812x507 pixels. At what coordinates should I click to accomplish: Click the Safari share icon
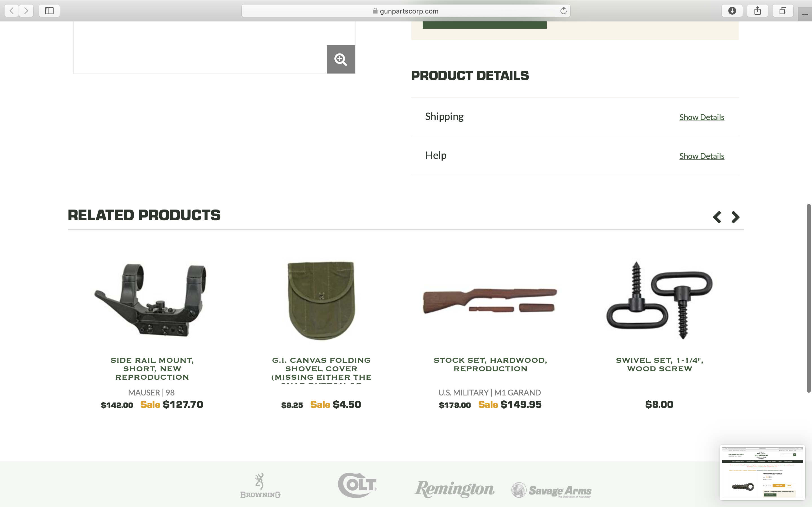[757, 11]
